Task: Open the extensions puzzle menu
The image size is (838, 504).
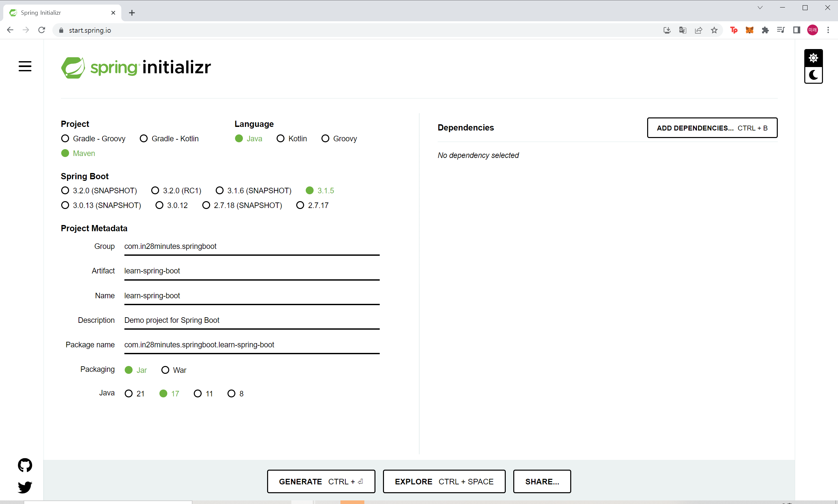Action: 765,30
